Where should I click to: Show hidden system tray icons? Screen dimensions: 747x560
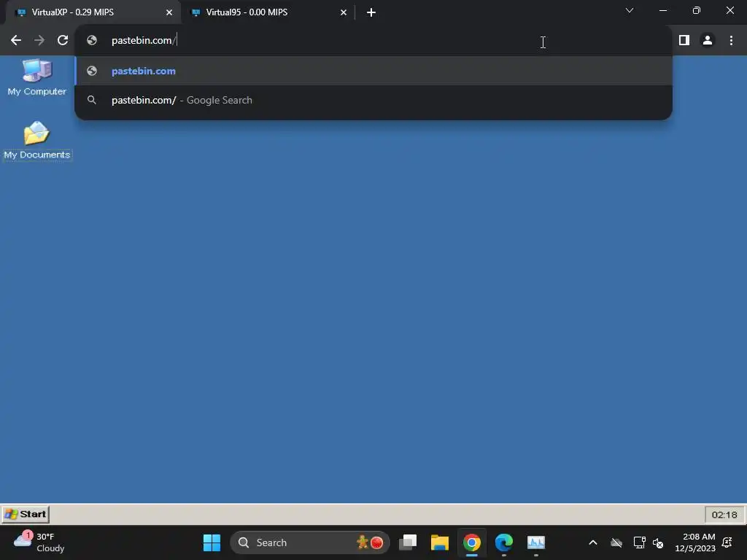click(x=592, y=542)
